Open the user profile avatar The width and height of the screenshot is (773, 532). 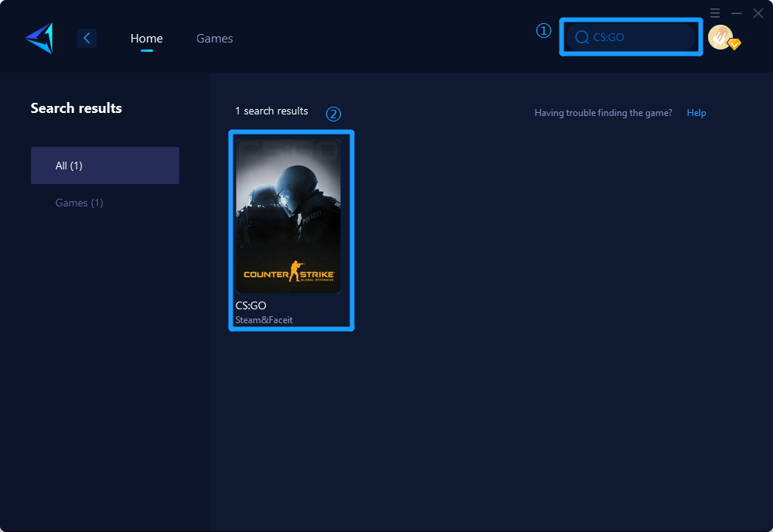(x=722, y=37)
